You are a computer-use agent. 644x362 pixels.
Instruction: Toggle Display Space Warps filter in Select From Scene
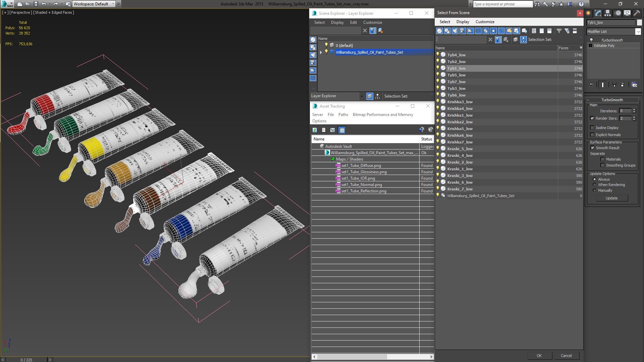pyautogui.click(x=478, y=31)
